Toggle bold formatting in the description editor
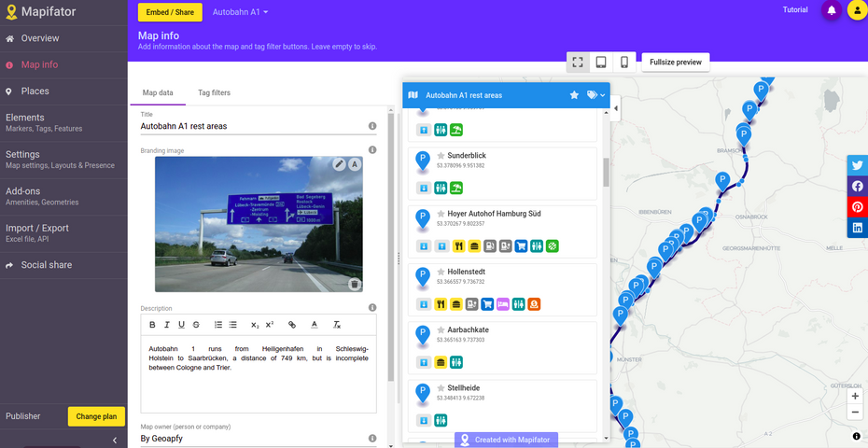Viewport: 868px width, 448px height. tap(152, 325)
